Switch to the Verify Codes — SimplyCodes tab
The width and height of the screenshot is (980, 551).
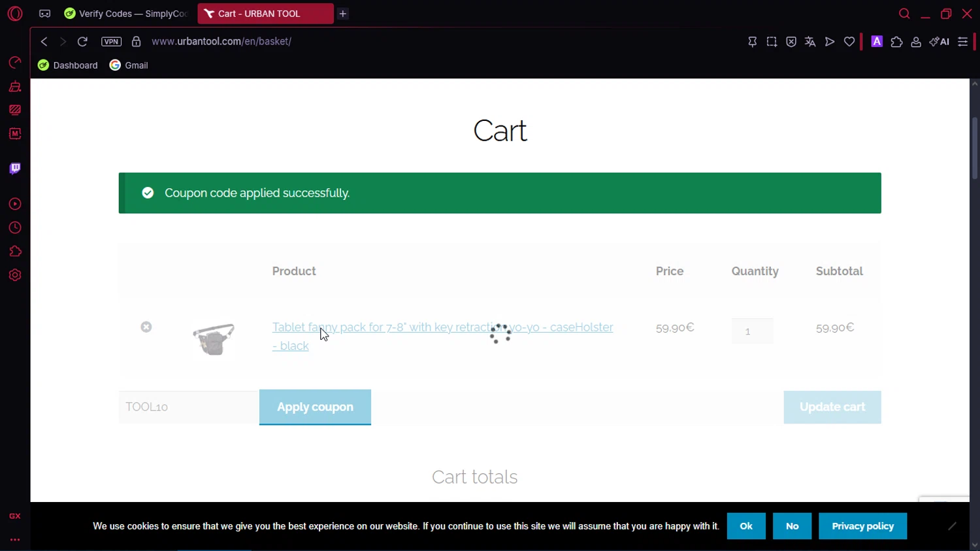[125, 14]
